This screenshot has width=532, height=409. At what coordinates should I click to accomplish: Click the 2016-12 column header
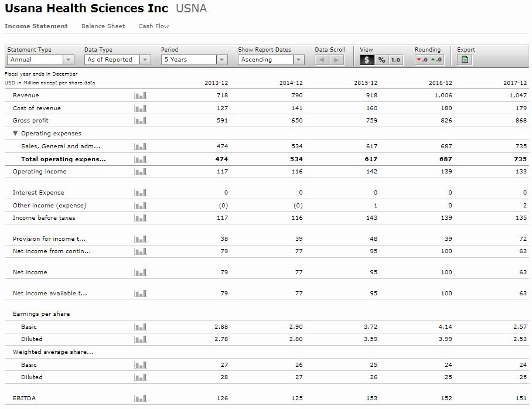[x=440, y=83]
